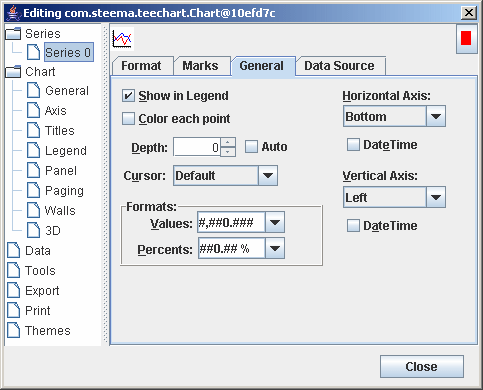This screenshot has width=483, height=390.
Task: Click the page icon beside Themes
Action: pyautogui.click(x=14, y=330)
